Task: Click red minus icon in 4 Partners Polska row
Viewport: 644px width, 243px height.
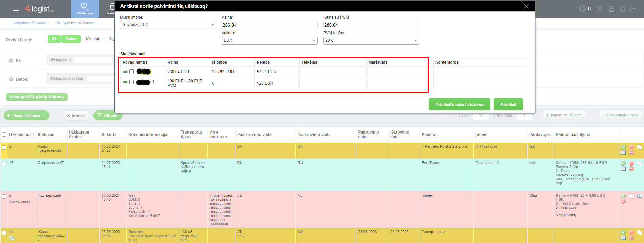Action: click(631, 153)
